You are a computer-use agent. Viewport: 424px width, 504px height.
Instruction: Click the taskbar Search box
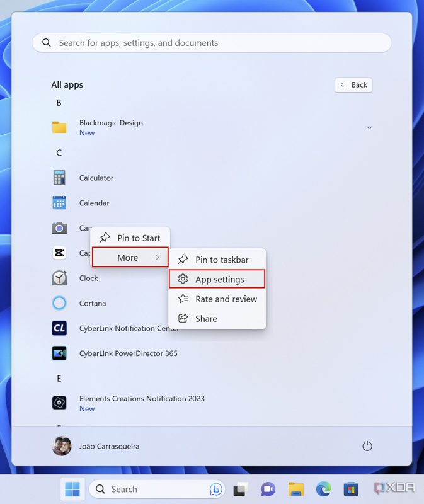[x=157, y=490]
